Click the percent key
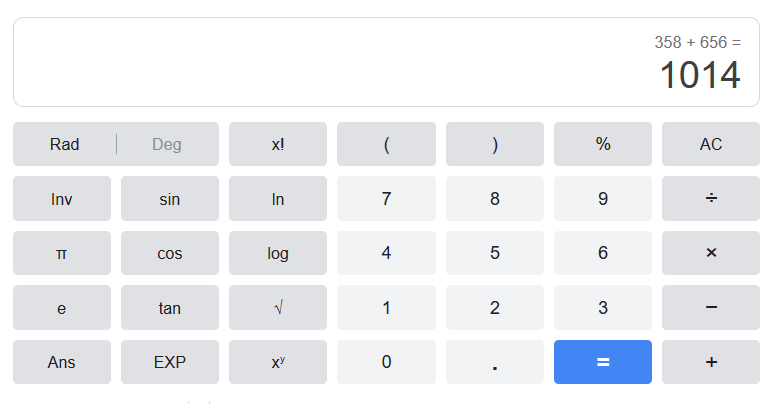774x404 pixels. 602,144
